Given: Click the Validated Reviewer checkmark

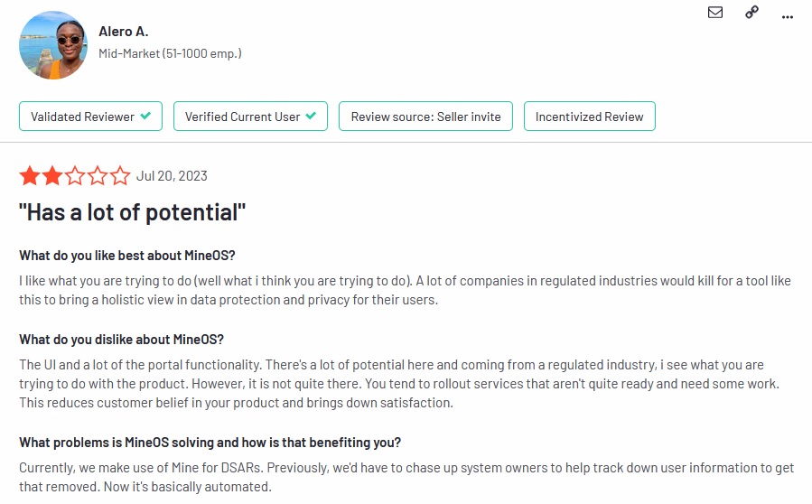Looking at the screenshot, I should [x=146, y=116].
